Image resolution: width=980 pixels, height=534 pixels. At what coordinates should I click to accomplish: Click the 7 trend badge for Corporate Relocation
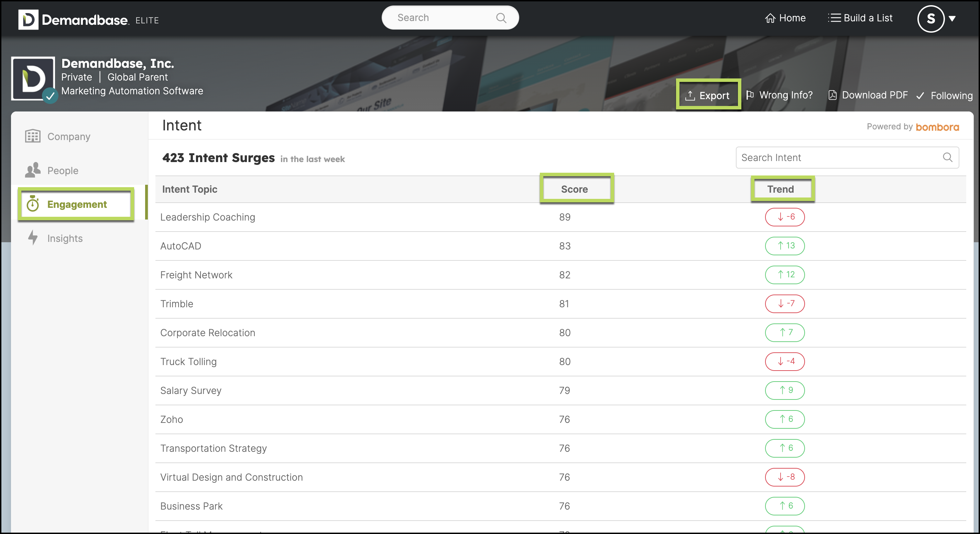click(x=784, y=333)
